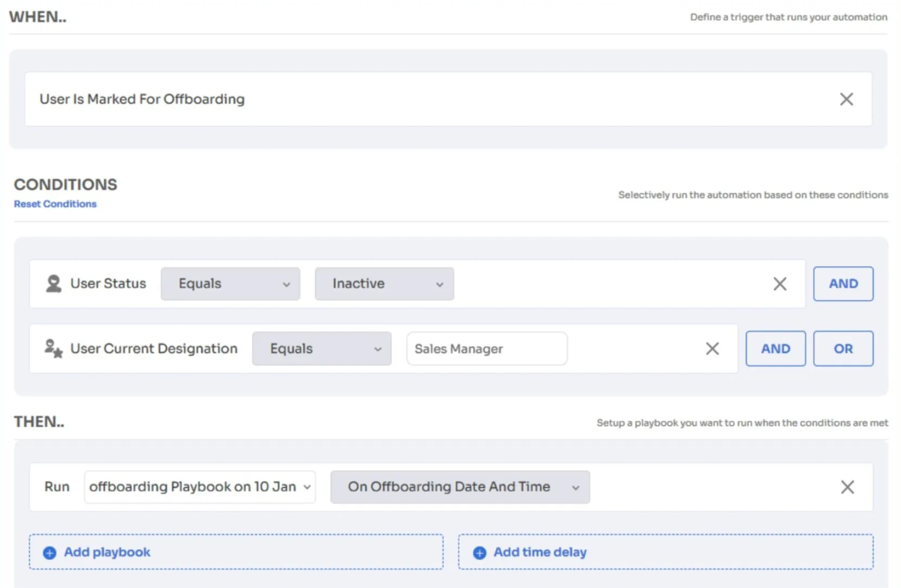Open the On Offboarding Date And Time dropdown
This screenshot has height=588, width=901.
coord(460,487)
